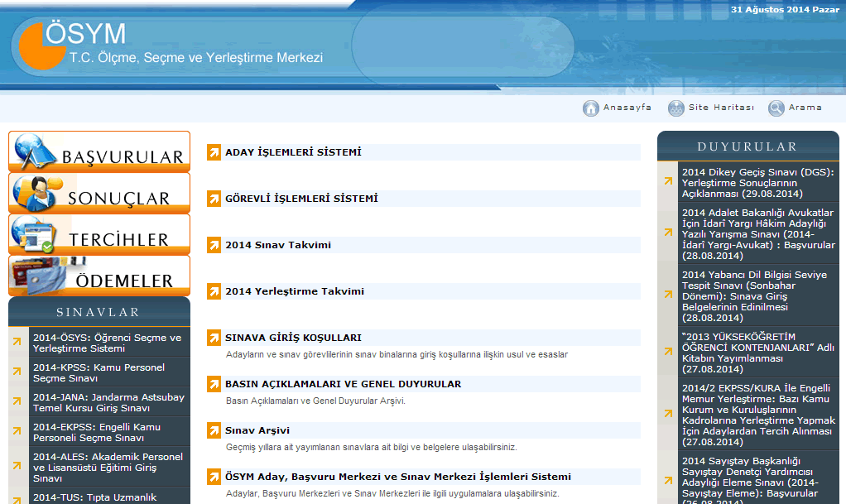Open SINAVA GİRİŞ KOŞULLARI link
This screenshot has height=504, width=846.
pos(293,338)
